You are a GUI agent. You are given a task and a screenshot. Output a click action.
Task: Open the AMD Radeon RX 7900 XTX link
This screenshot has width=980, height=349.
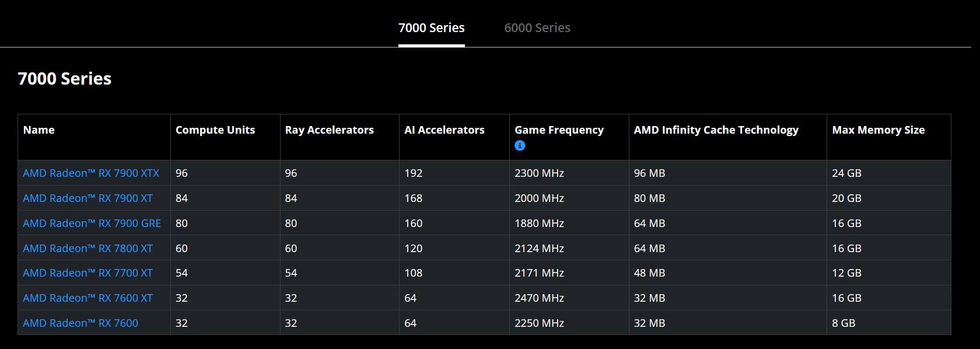click(91, 173)
